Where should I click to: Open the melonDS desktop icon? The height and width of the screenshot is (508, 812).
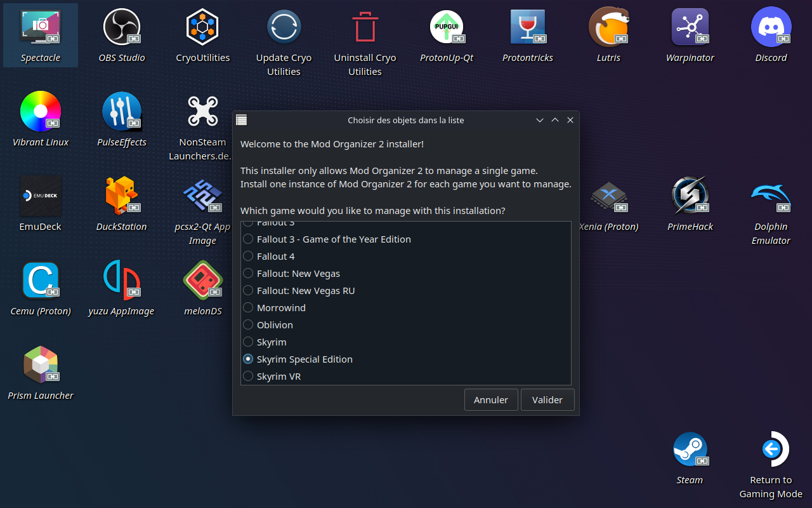(203, 280)
